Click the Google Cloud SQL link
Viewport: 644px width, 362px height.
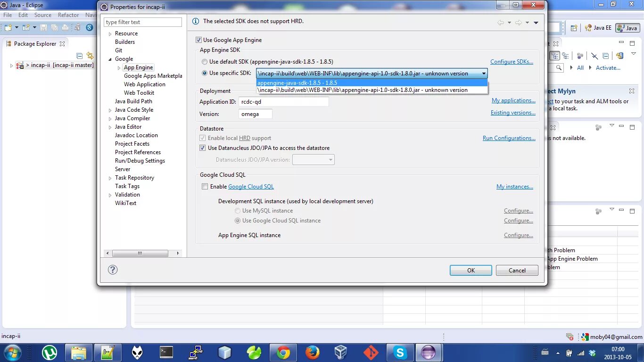[251, 187]
